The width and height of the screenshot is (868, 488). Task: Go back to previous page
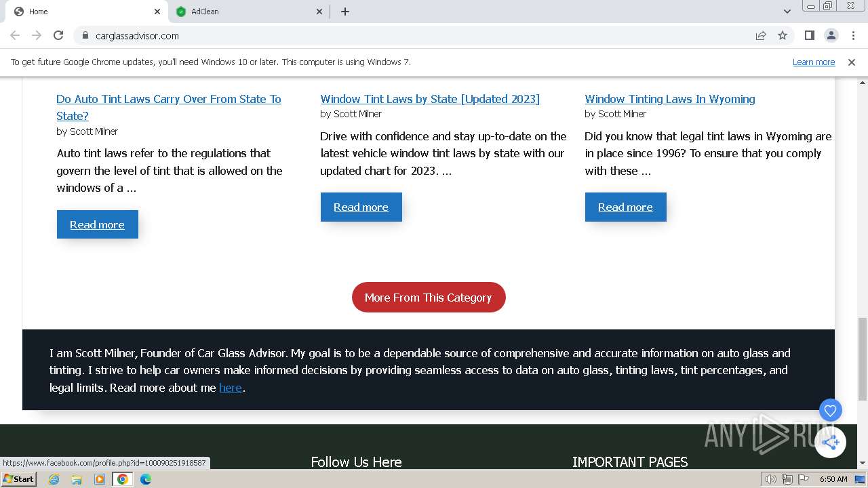[x=15, y=35]
